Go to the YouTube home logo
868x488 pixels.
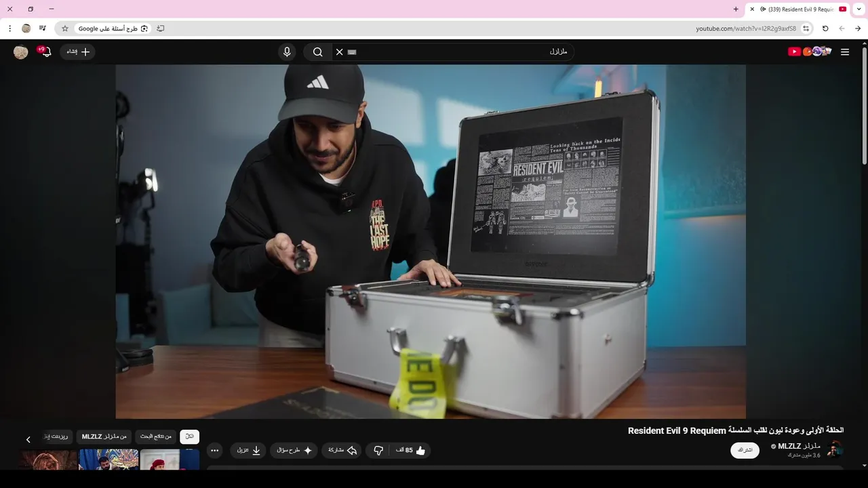tap(810, 52)
